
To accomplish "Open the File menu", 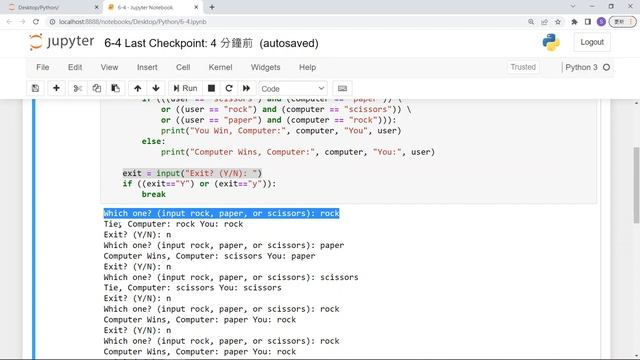I will 42,67.
